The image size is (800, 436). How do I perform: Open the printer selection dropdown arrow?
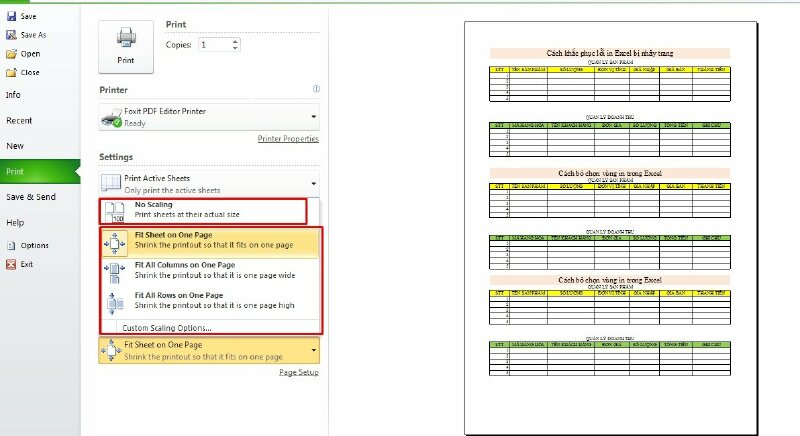pos(314,117)
